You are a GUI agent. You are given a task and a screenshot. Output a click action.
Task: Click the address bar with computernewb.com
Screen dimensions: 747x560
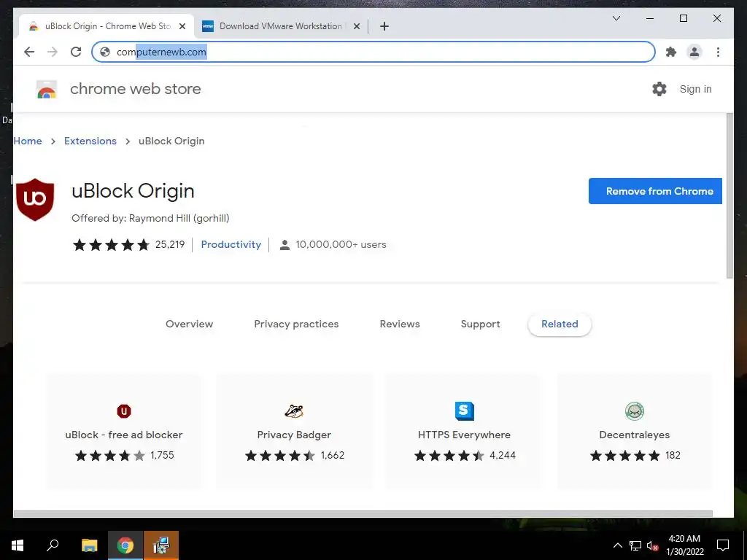pyautogui.click(x=373, y=52)
